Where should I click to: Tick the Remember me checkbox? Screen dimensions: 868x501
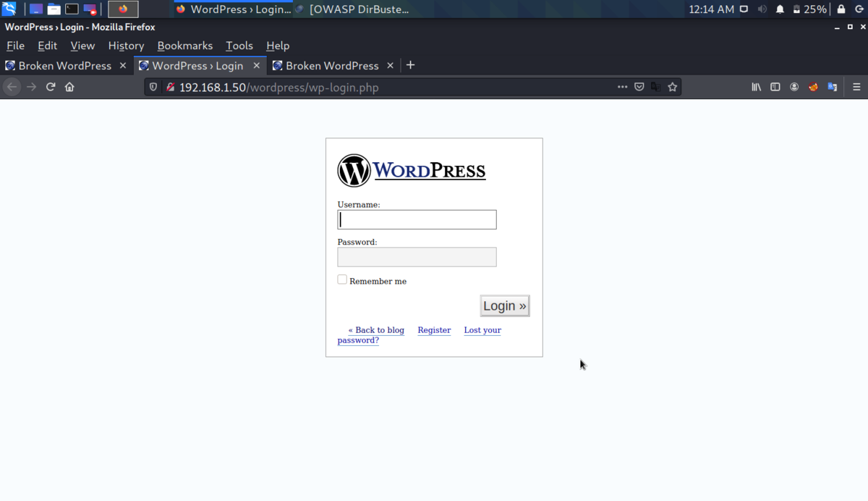pos(342,279)
